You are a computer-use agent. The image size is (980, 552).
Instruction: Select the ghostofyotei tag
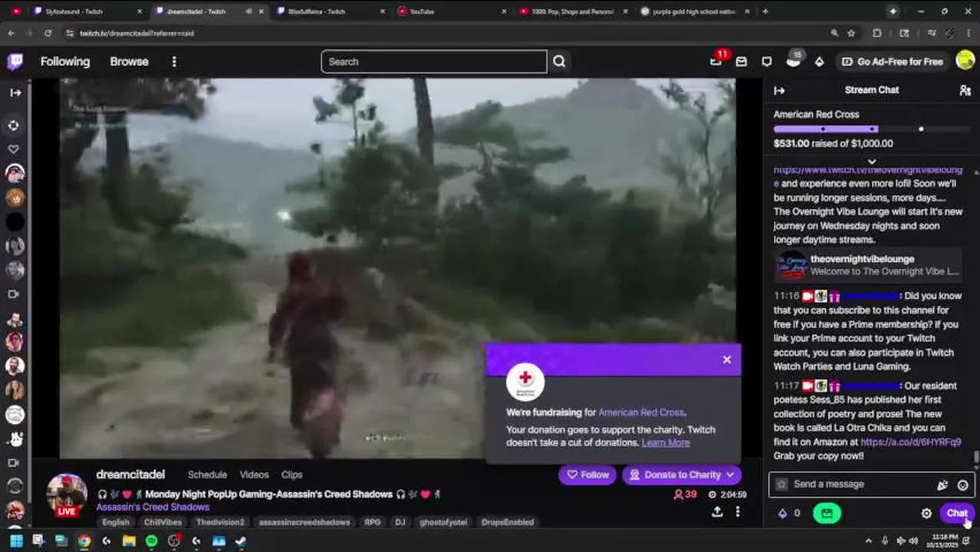(x=443, y=522)
